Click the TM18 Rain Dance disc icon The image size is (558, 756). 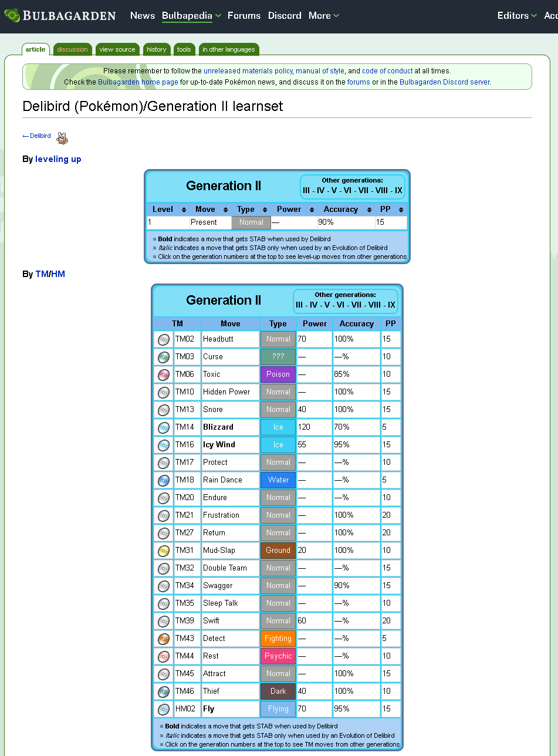(x=164, y=480)
